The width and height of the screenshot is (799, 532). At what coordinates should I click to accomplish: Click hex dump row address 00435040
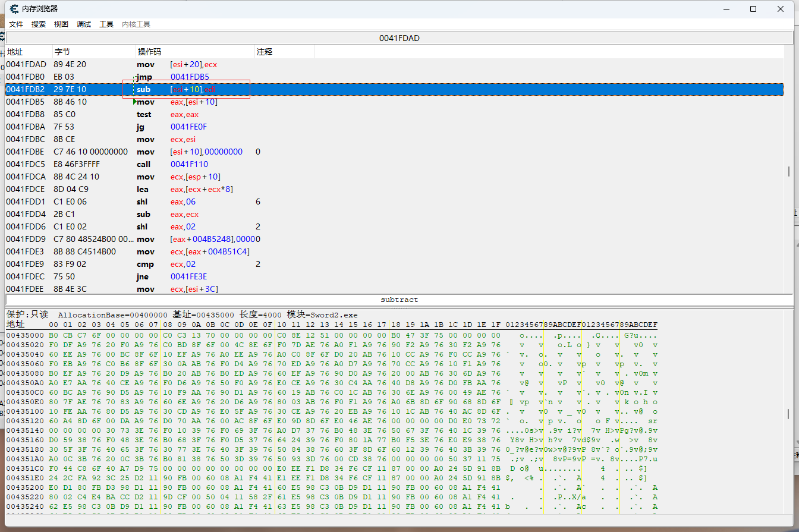coord(26,354)
